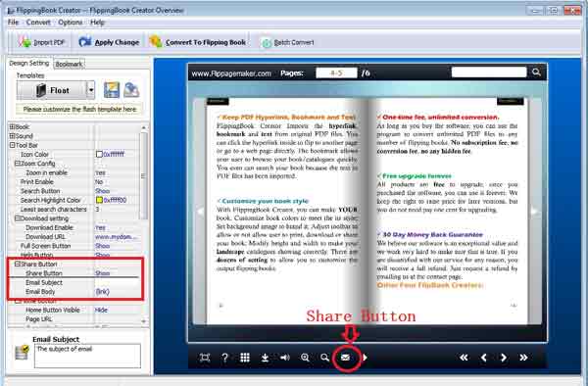Viewport: 588px width, 386px height.
Task: Flip back using left book-edge arrow
Action: (x=200, y=211)
